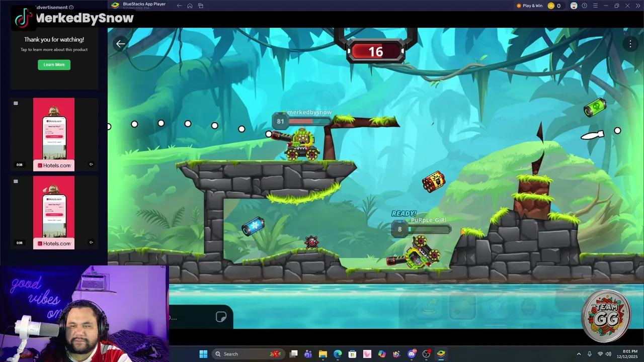
Task: Open the advertisement info icon
Action: 71,8
